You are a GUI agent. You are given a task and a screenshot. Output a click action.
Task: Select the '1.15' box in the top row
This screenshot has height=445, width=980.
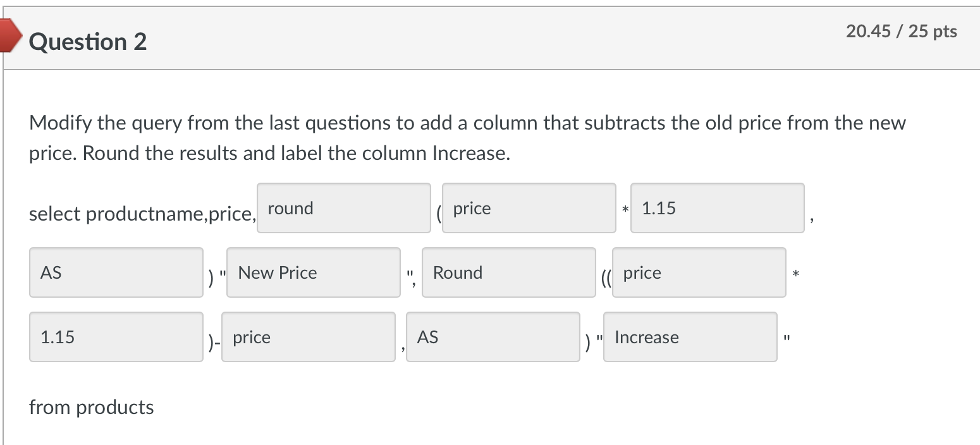717,208
